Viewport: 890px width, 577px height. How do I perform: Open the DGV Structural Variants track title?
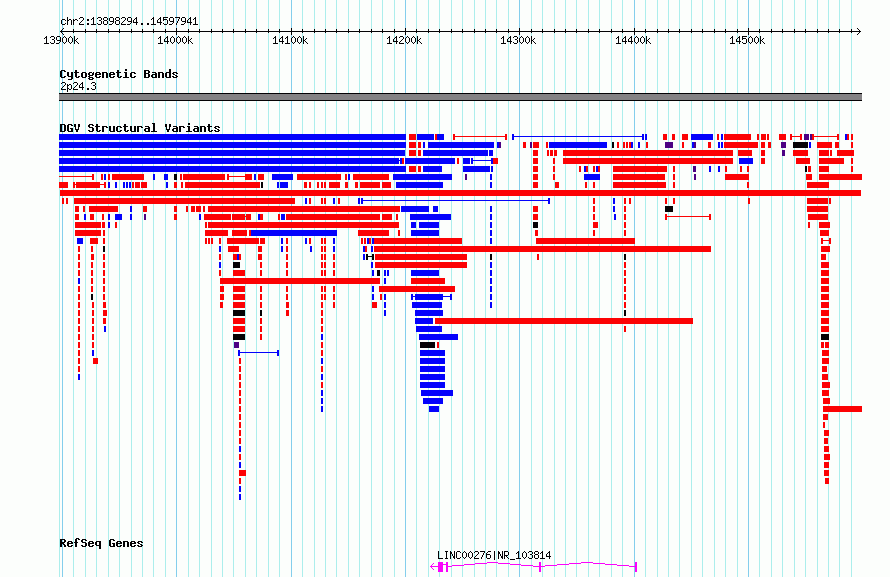[x=140, y=128]
